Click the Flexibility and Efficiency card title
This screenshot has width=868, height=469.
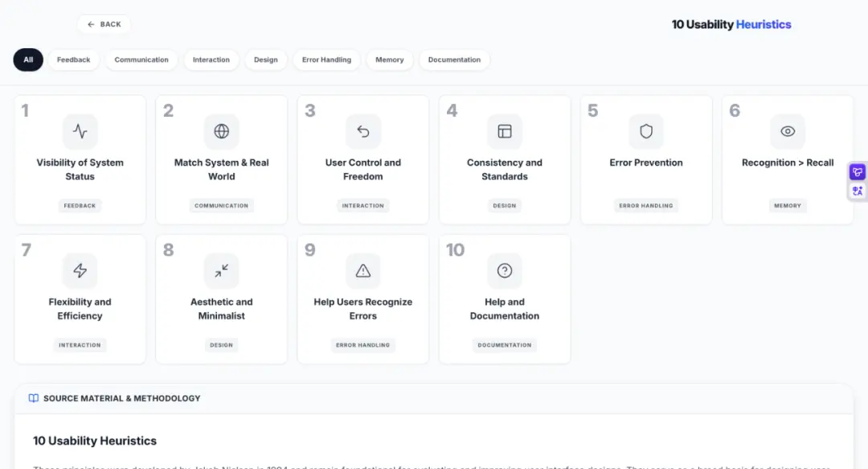click(80, 309)
